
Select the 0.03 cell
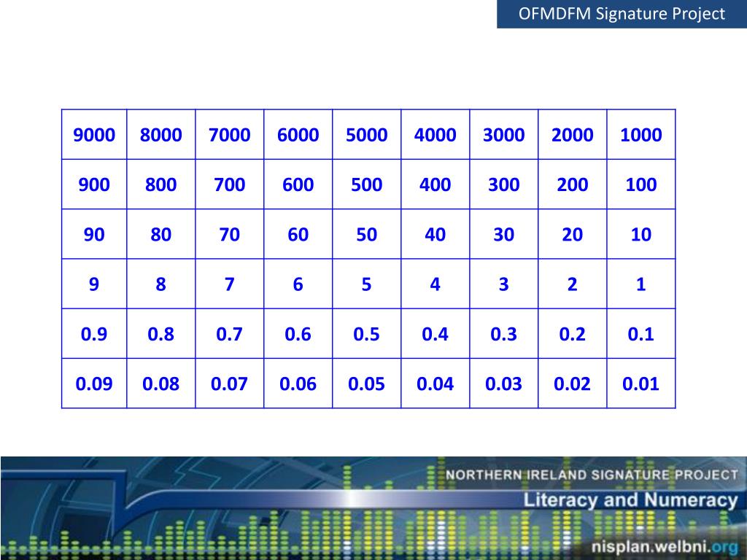[504, 384]
